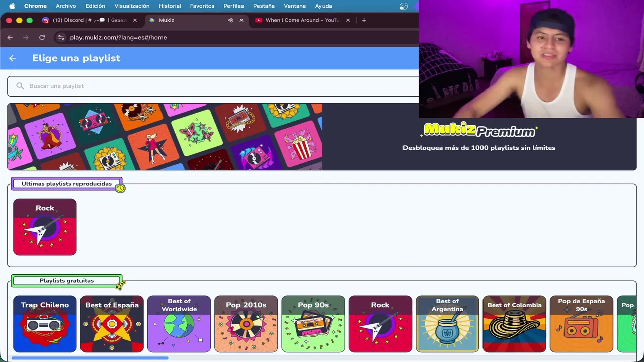644x362 pixels.
Task: Choose the Best of Argentina playlist
Action: (447, 324)
